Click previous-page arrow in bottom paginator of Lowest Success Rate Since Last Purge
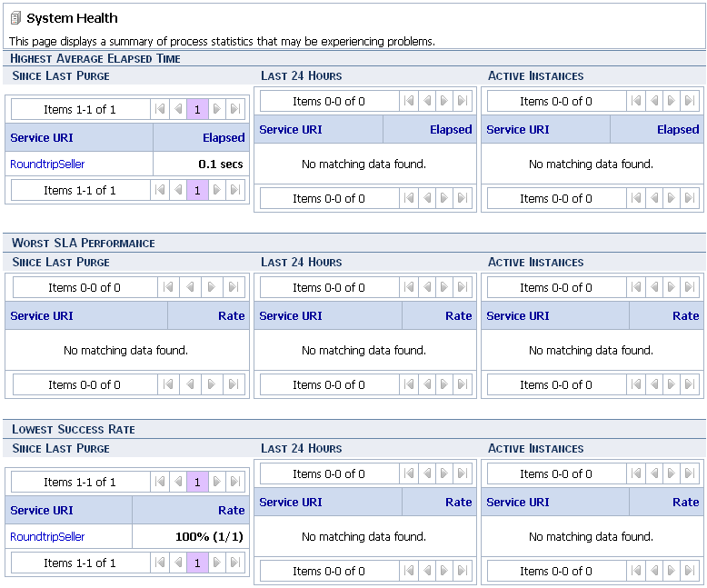The width and height of the screenshot is (707, 588). click(179, 563)
